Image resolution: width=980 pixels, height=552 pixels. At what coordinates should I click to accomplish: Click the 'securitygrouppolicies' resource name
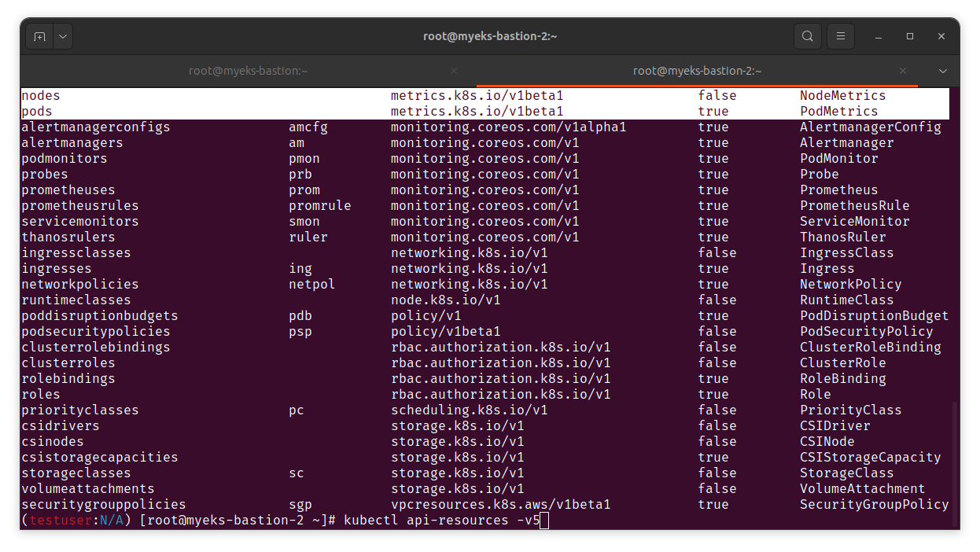point(104,504)
